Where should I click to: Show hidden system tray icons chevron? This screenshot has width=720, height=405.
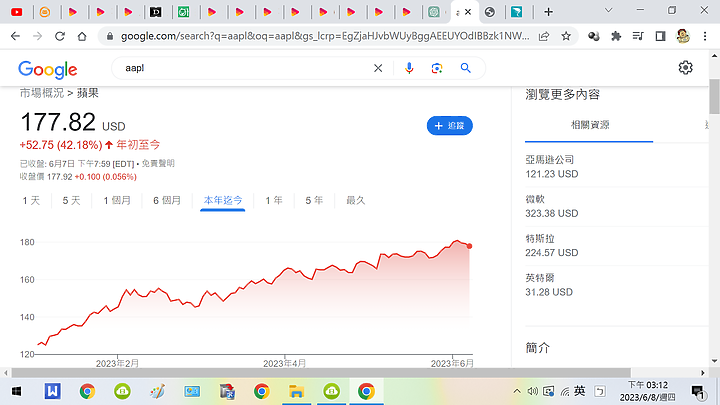[517, 391]
